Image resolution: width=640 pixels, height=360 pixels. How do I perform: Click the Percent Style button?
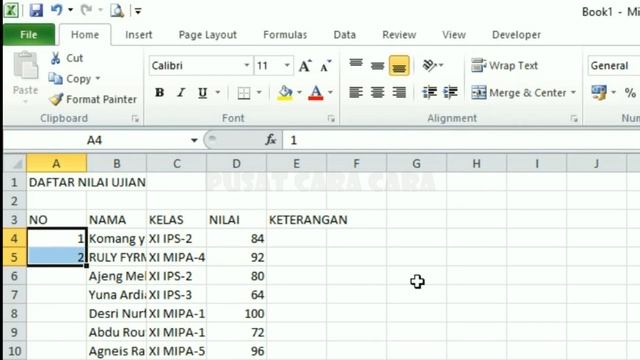coord(630,93)
